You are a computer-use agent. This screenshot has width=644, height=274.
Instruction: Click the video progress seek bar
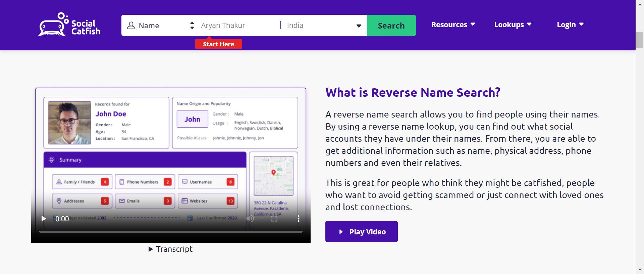pyautogui.click(x=171, y=232)
